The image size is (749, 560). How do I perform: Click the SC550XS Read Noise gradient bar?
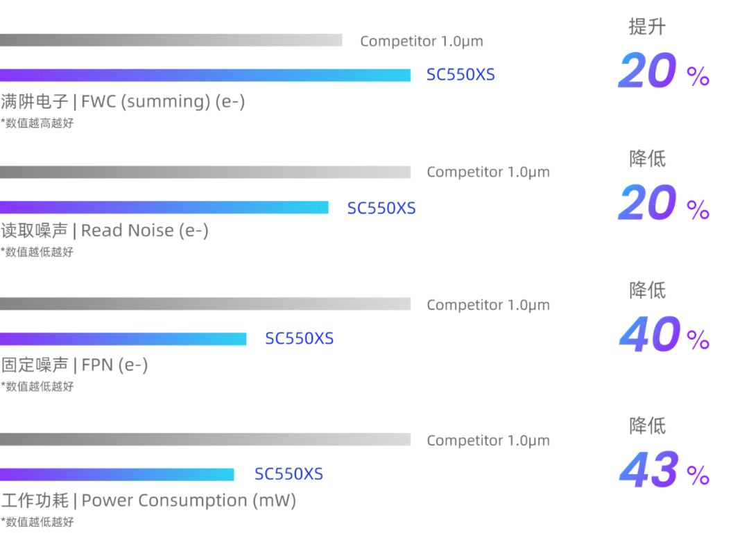point(164,207)
